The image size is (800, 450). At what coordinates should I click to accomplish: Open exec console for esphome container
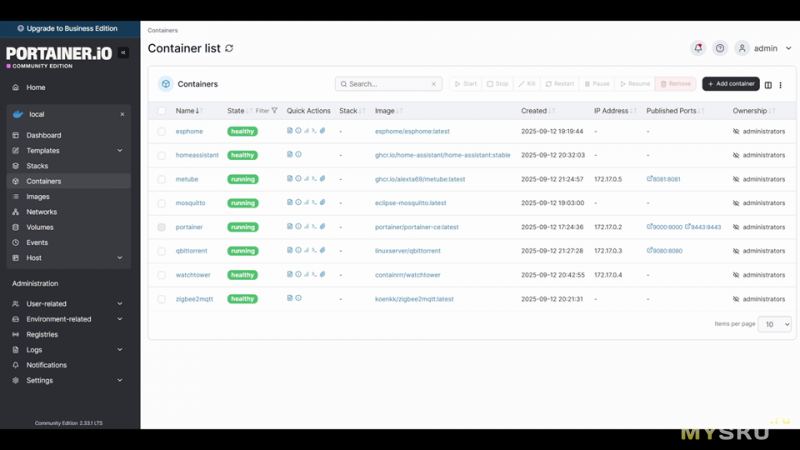click(314, 131)
